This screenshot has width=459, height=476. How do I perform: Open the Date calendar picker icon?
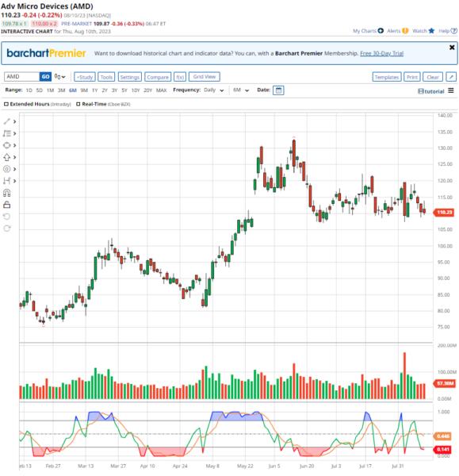click(x=278, y=90)
